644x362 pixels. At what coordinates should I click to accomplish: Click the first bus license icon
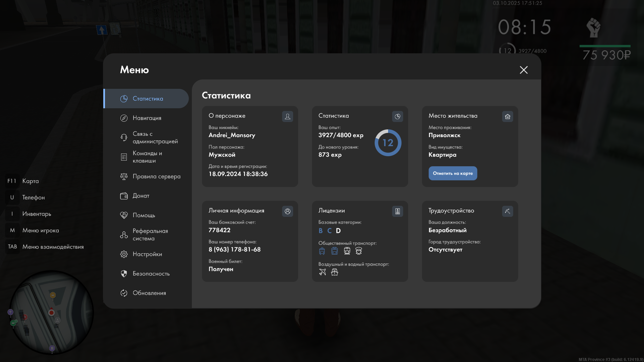pyautogui.click(x=322, y=251)
